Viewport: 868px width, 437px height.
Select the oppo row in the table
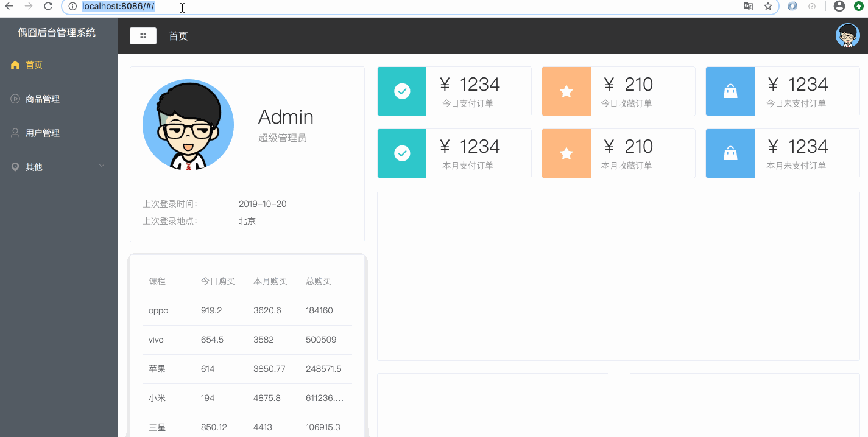click(247, 310)
